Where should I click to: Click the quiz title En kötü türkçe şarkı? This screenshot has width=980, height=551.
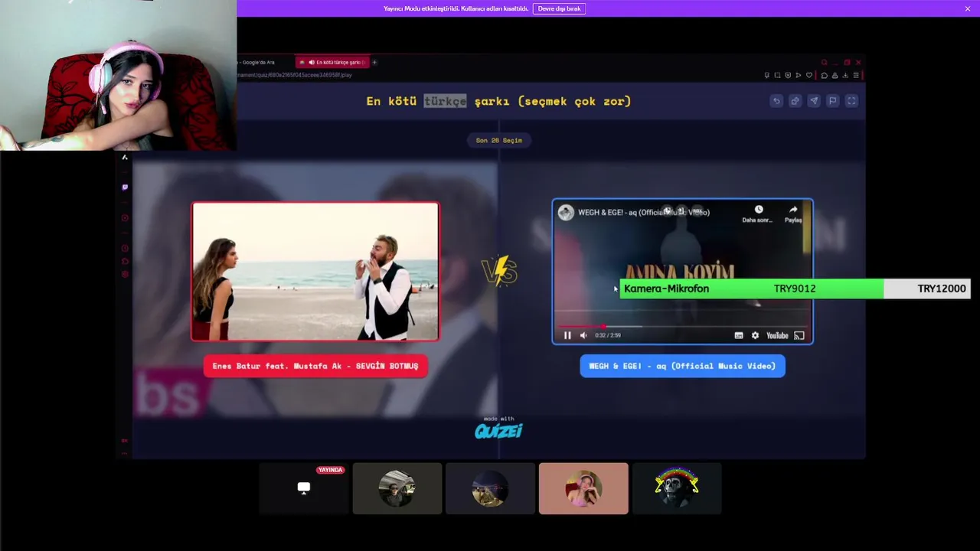point(498,101)
